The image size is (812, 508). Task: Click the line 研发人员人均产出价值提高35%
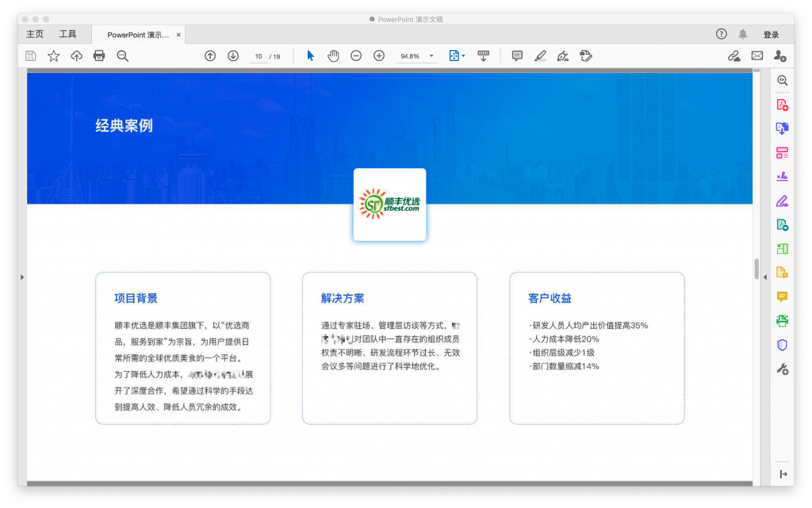click(588, 326)
